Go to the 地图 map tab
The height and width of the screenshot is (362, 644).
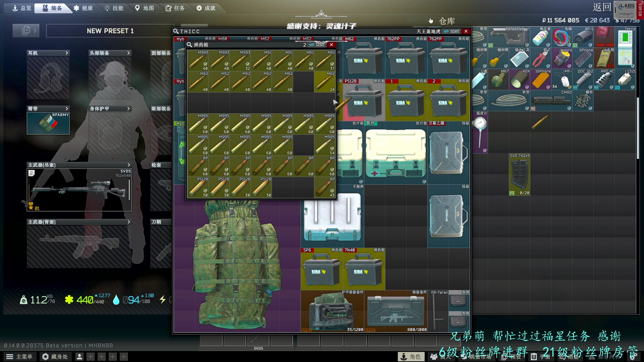pyautogui.click(x=145, y=8)
